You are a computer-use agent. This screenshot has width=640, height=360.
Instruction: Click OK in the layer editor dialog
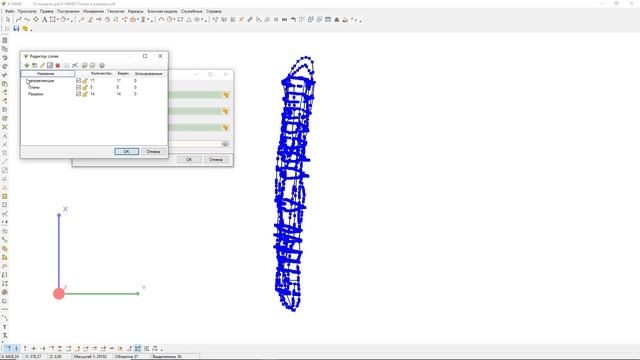(x=127, y=151)
